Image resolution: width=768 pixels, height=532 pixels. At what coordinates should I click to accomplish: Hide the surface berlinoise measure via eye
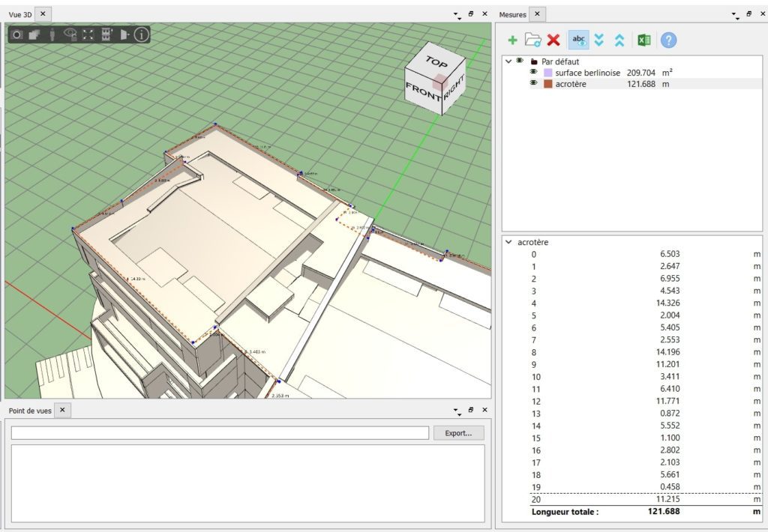coord(534,72)
